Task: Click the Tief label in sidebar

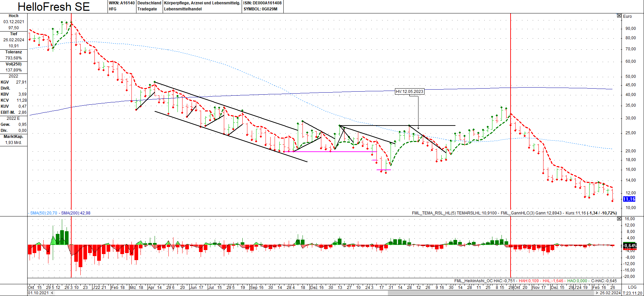Action: point(13,34)
